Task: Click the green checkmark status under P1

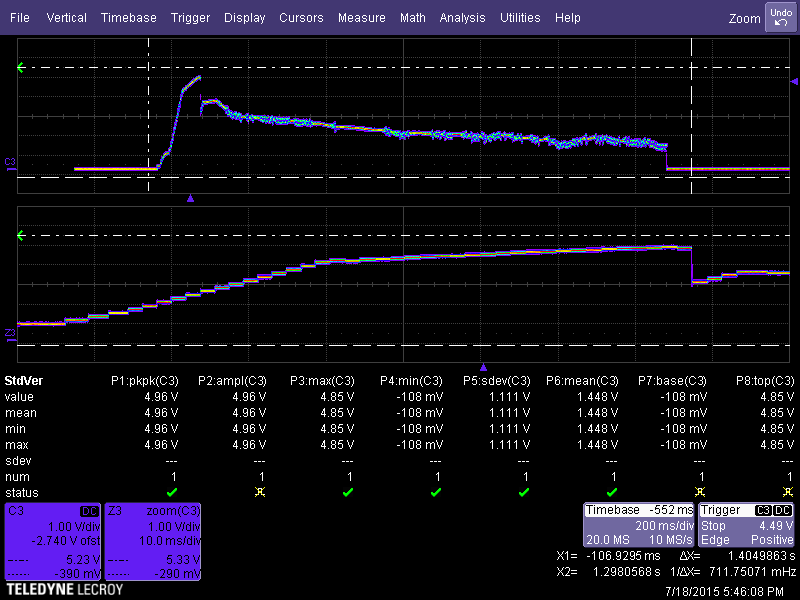Action: [172, 493]
